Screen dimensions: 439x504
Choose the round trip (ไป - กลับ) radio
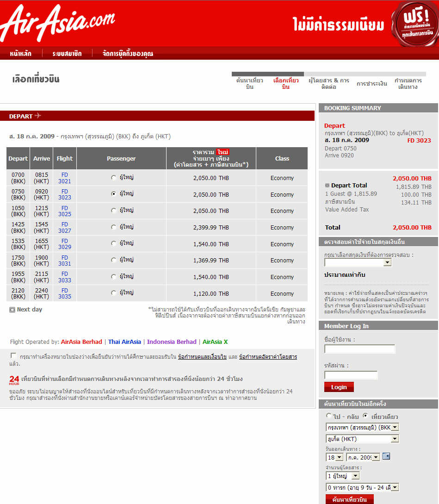[328, 416]
